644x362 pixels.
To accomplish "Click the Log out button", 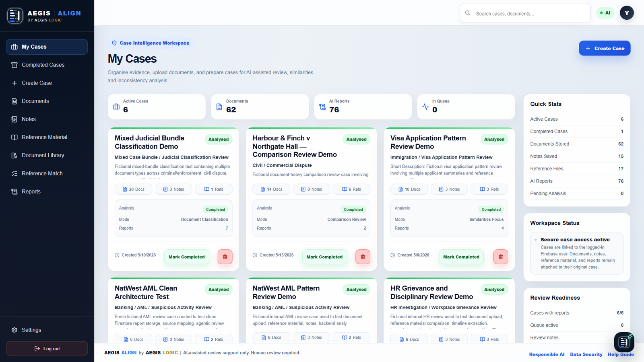I will click(47, 349).
